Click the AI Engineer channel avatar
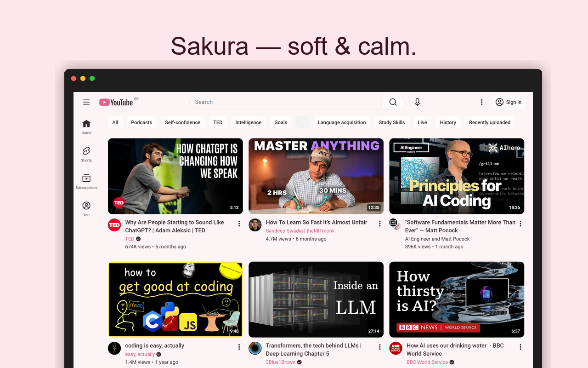Screen dimensions: 588x368 coord(396,224)
